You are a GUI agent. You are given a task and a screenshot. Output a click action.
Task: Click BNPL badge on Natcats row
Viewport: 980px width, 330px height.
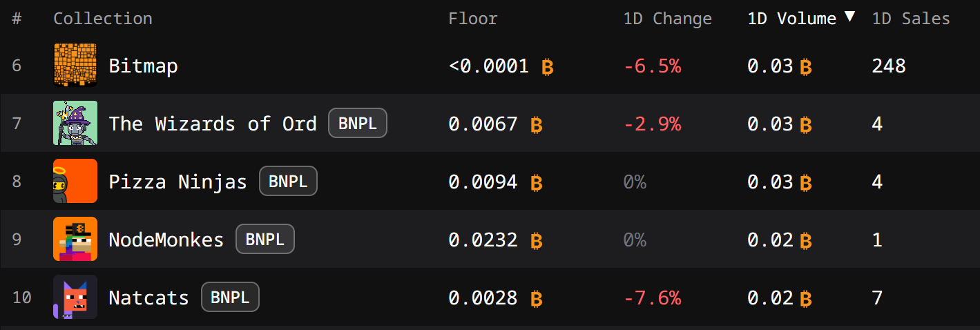(230, 298)
